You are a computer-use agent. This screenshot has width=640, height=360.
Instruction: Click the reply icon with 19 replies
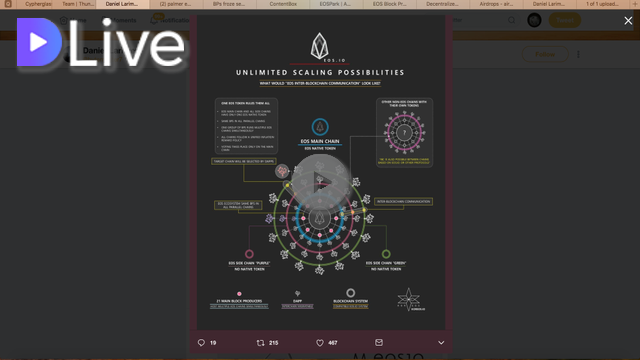coord(201,343)
